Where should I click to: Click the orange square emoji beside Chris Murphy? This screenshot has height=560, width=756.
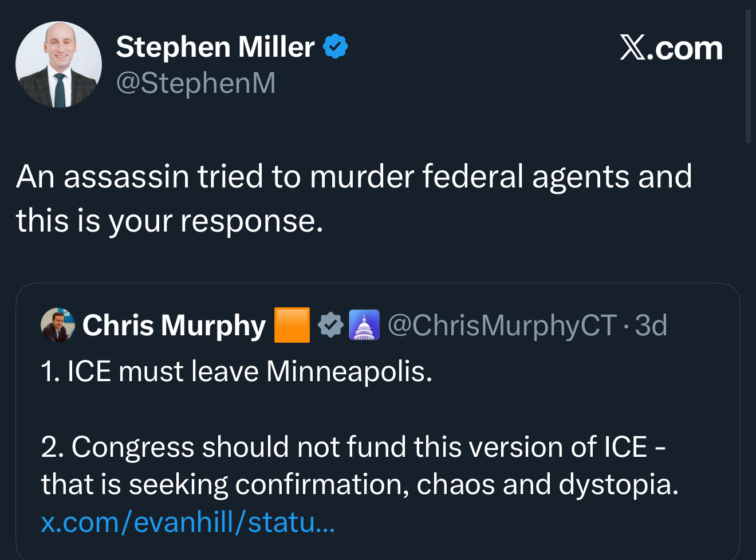[x=292, y=325]
